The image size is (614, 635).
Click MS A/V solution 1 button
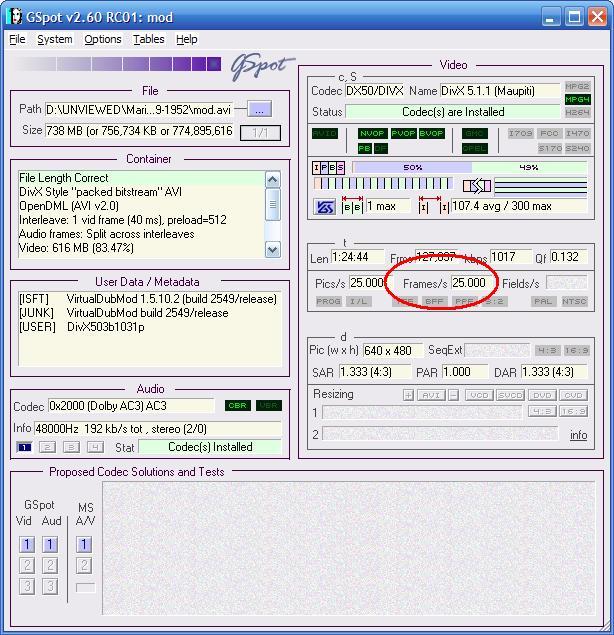click(84, 544)
